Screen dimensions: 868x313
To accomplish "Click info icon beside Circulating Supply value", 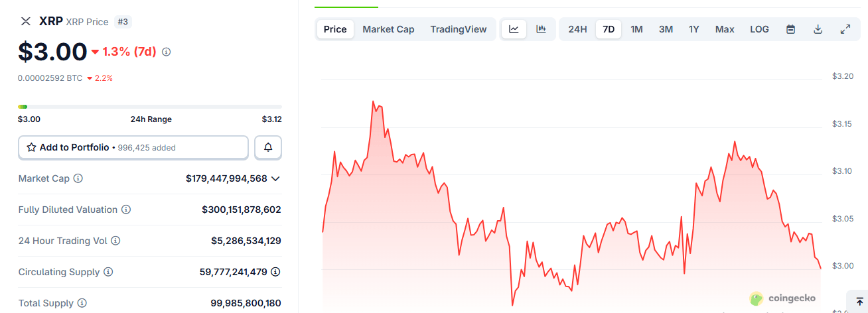I will click(x=275, y=272).
